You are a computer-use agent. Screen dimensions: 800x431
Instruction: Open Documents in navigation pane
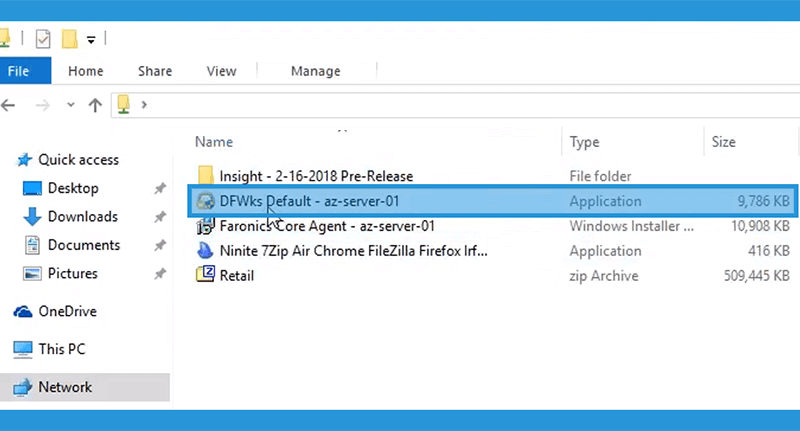(84, 245)
